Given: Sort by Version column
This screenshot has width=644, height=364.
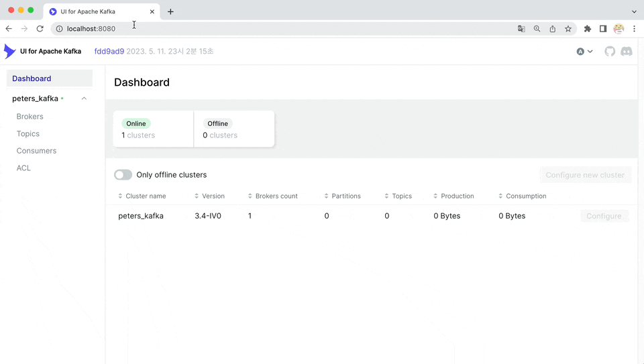Looking at the screenshot, I should 209,196.
